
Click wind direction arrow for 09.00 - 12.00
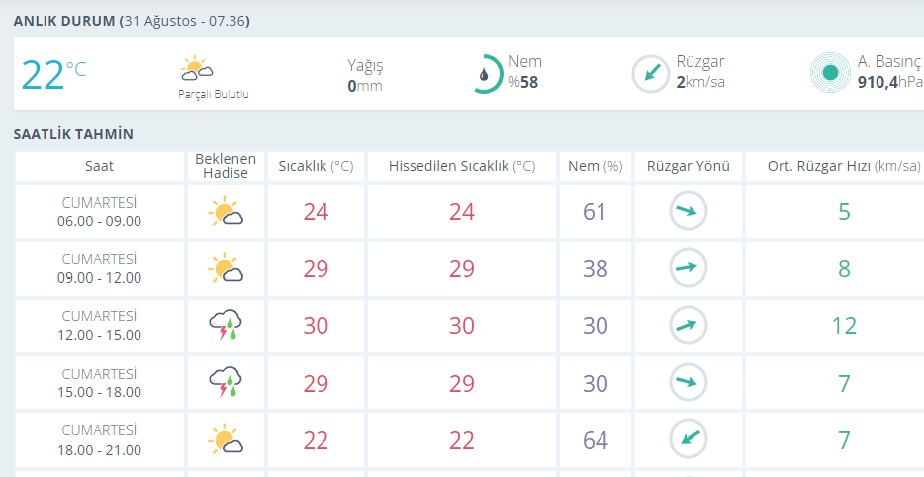click(688, 268)
